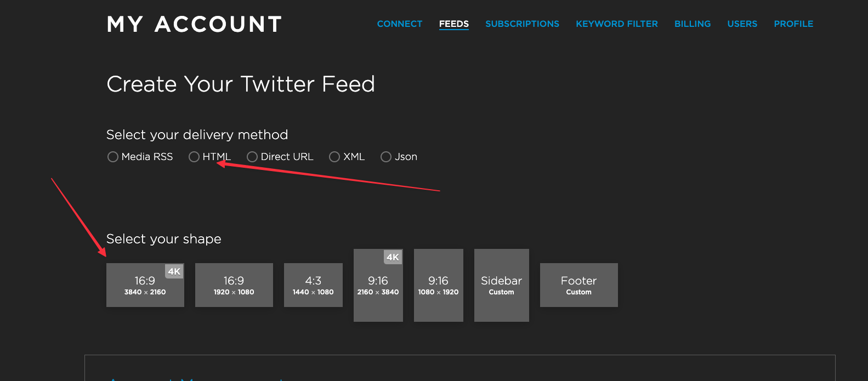The width and height of the screenshot is (868, 381).
Task: Click the My Account heading
Action: coord(195,24)
